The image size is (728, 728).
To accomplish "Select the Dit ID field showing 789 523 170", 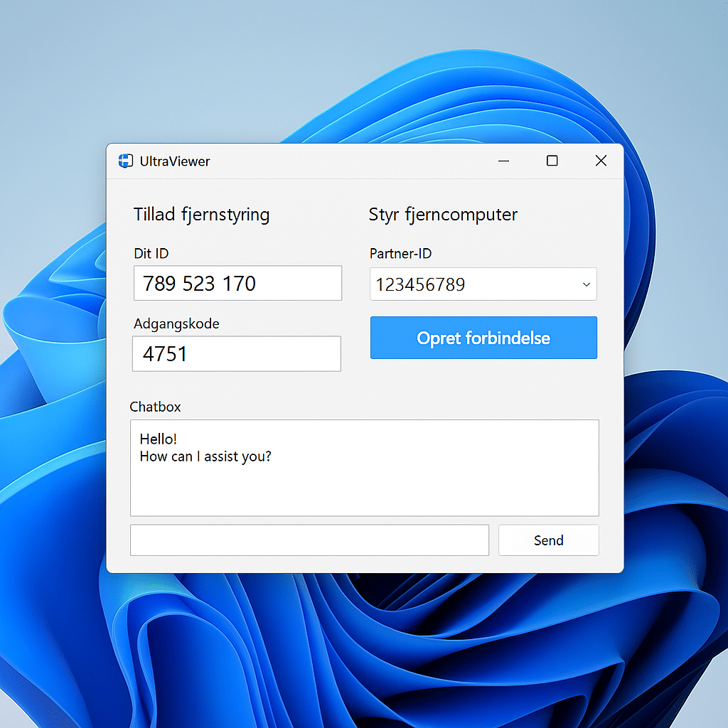I will click(237, 283).
